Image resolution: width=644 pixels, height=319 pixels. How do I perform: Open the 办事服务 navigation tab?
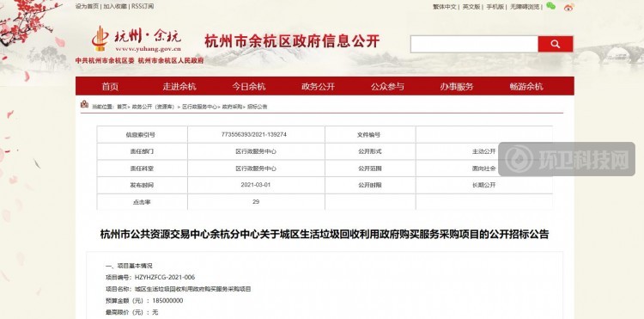click(457, 86)
